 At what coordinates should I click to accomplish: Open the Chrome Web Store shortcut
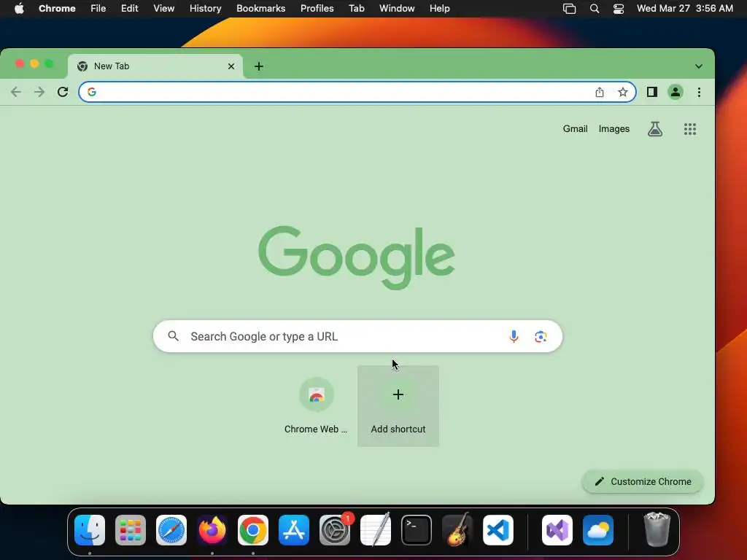pyautogui.click(x=317, y=405)
